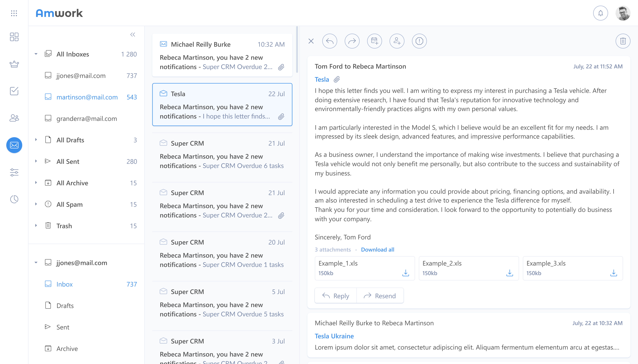This screenshot has height=364, width=638.
Task: Collapse the folder sidebar with double chevron
Action: pos(133,35)
